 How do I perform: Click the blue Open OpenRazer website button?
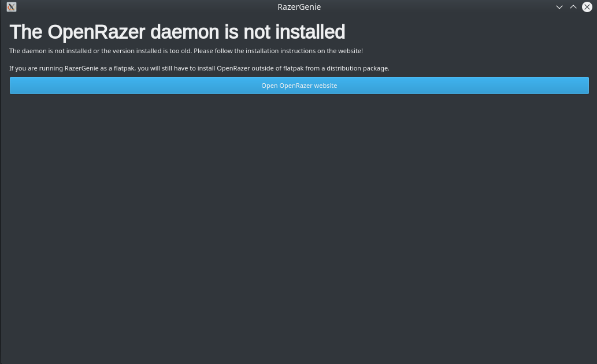[299, 85]
